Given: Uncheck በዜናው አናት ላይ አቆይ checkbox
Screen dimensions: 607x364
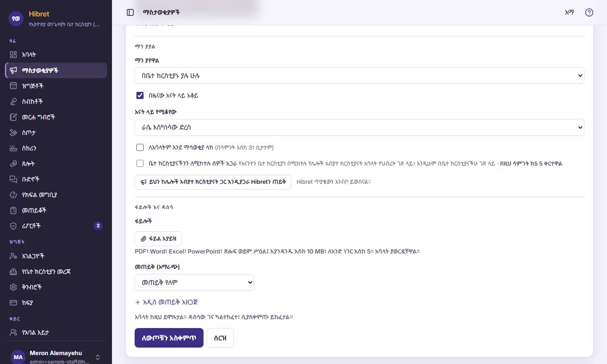Looking at the screenshot, I should 140,95.
